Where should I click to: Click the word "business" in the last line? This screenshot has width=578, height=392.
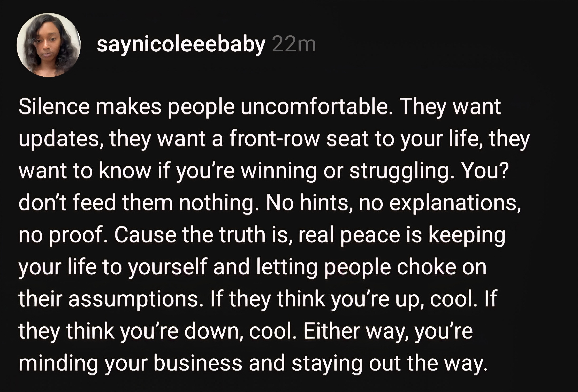pyautogui.click(x=198, y=363)
